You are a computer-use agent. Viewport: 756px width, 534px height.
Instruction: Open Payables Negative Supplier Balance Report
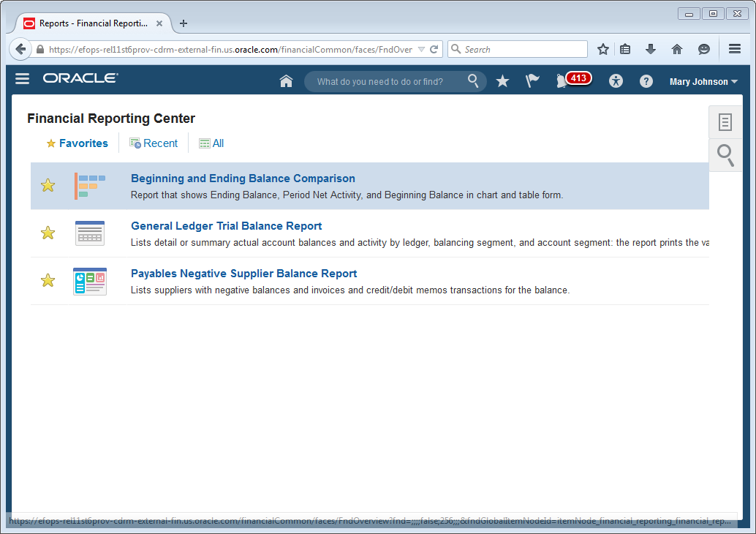coord(244,274)
